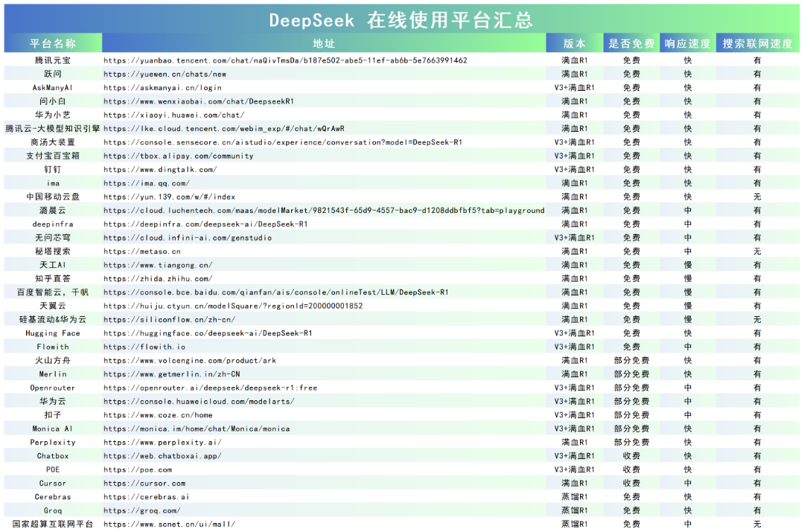Open the cloud.luchentech.com URL
Viewport: 804px width, 532px height.
coord(324,211)
